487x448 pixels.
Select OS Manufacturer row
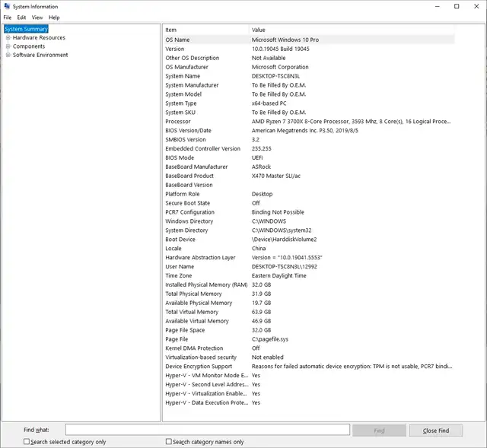pyautogui.click(x=309, y=67)
